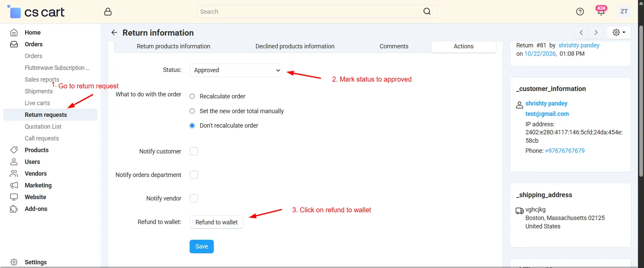Open the ZT user avatar menu

[x=624, y=11]
